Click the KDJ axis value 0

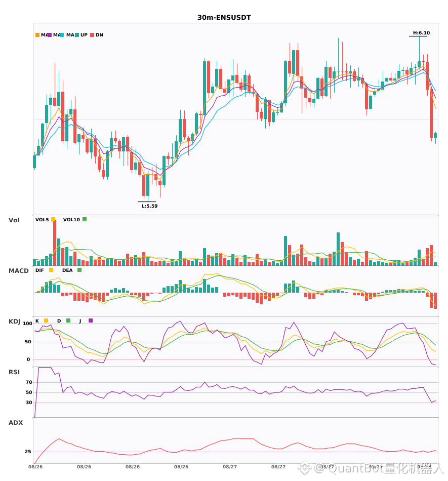pos(28,359)
